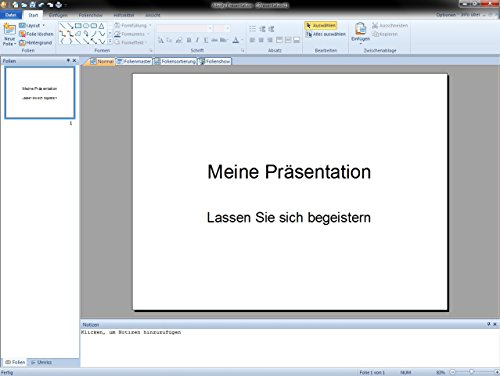Viewport: 500px width, 376px height.
Task: Set vertical alignment to bottom
Action: click(x=297, y=40)
